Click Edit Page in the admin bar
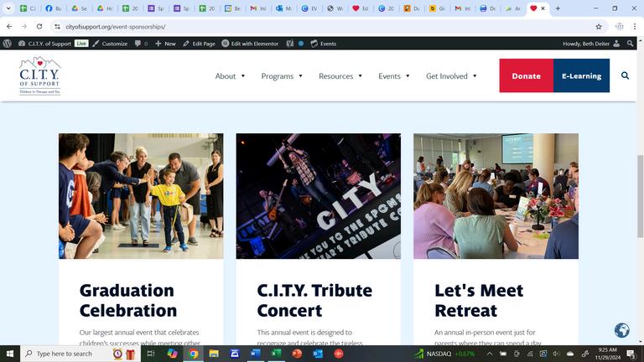The width and height of the screenshot is (644, 362). [x=200, y=44]
